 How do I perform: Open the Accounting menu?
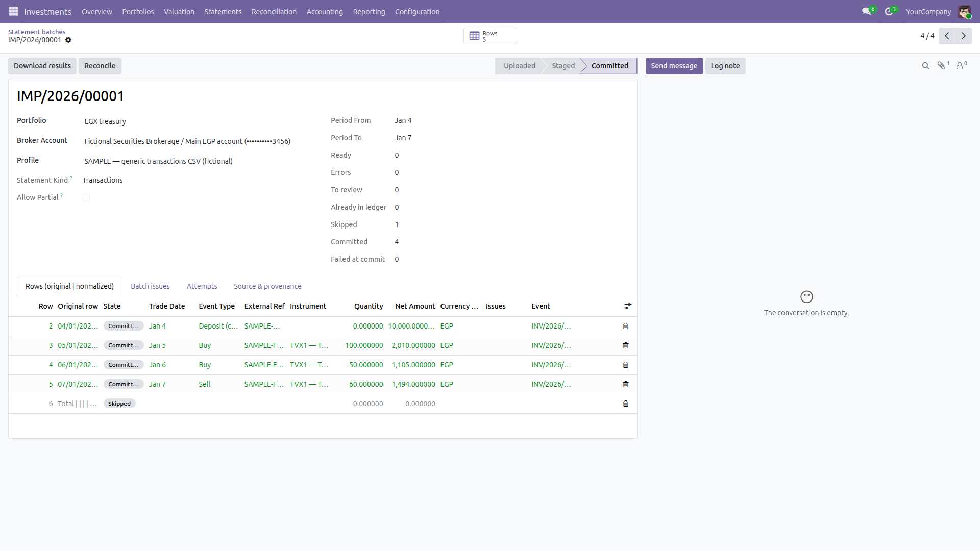click(325, 11)
